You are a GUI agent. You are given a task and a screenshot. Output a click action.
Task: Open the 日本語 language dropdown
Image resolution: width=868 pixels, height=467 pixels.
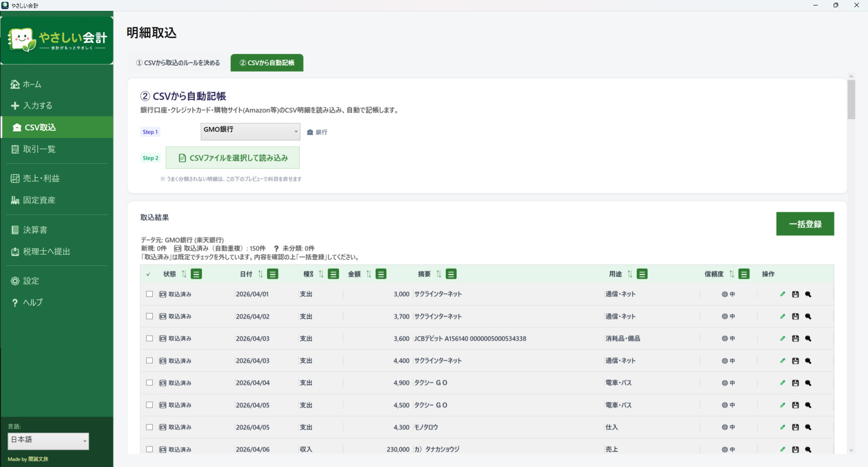coord(48,441)
